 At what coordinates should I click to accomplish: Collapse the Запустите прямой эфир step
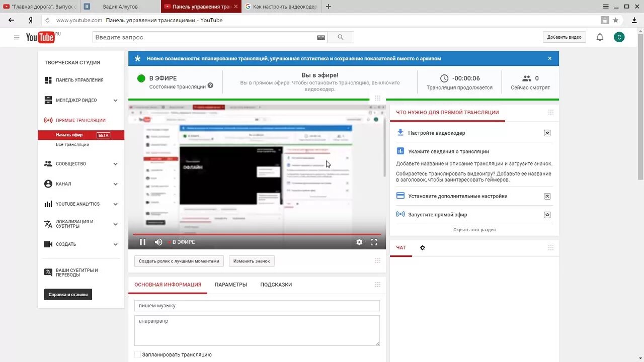[547, 215]
